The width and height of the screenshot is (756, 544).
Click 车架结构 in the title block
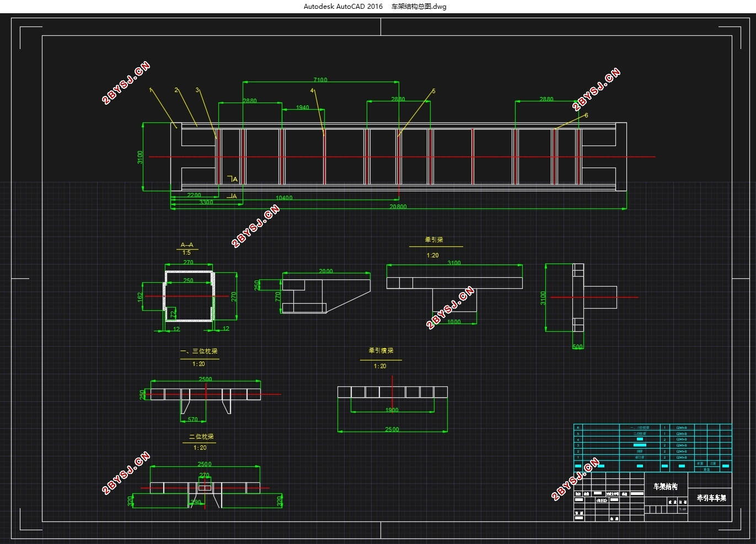click(666, 487)
